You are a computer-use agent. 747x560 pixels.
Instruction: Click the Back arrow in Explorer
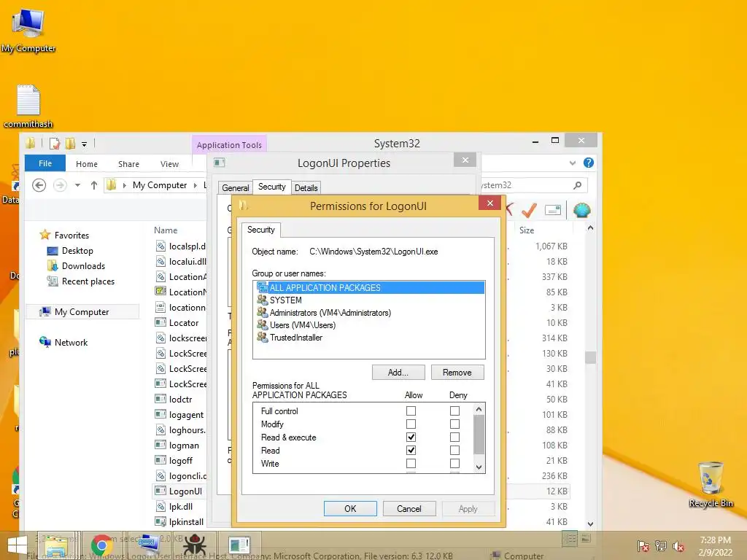pos(39,184)
